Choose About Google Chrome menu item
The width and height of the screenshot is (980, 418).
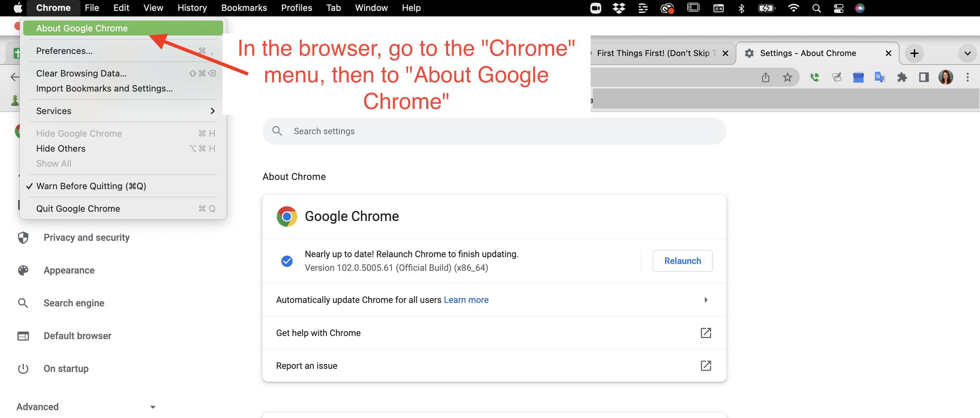(123, 28)
